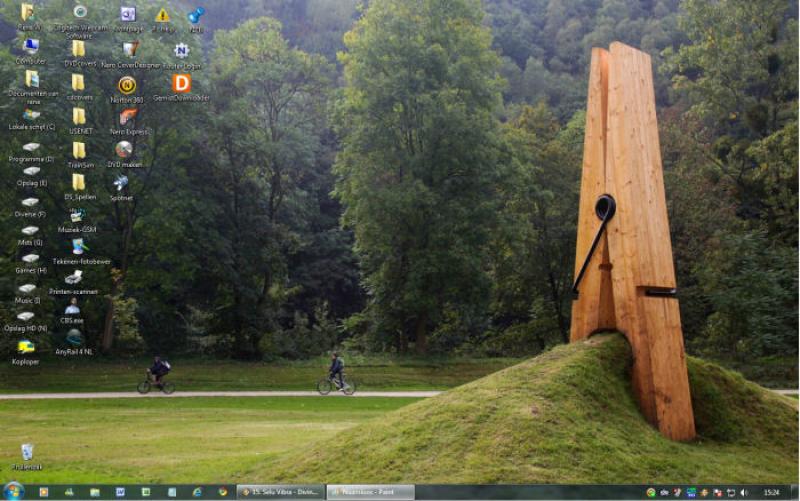Launch the Koploper ambulance icon
This screenshot has width=800, height=501.
click(x=26, y=347)
